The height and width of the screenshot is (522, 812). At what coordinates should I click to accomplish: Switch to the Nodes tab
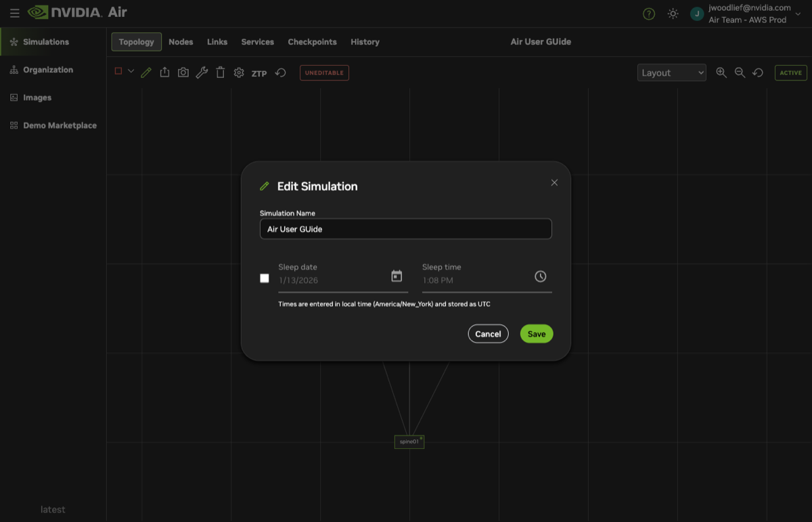point(181,42)
